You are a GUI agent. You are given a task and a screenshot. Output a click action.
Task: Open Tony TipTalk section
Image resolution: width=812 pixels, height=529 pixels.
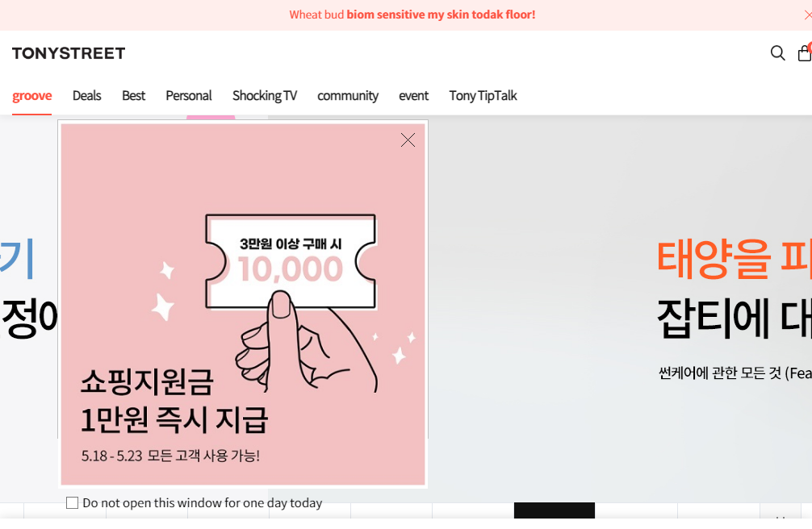point(483,96)
